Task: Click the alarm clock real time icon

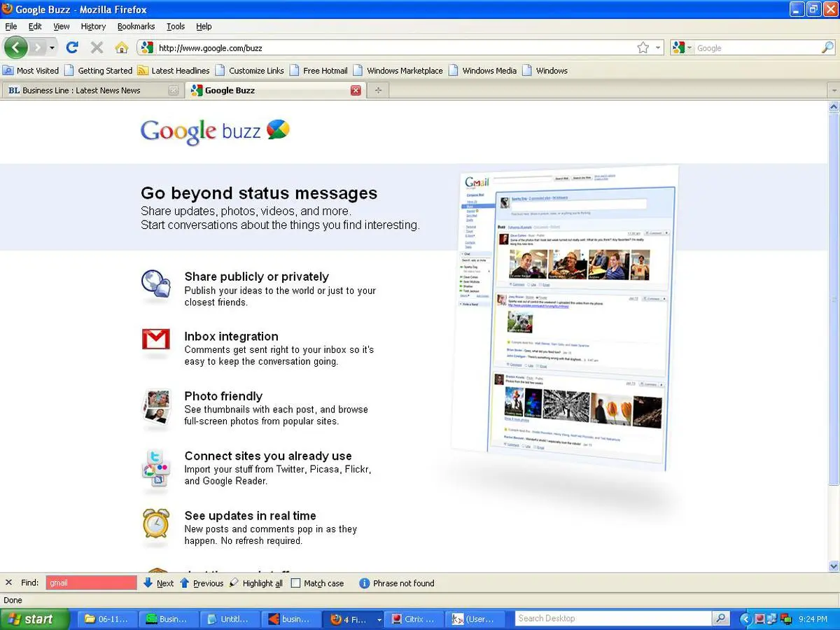Action: coord(155,524)
